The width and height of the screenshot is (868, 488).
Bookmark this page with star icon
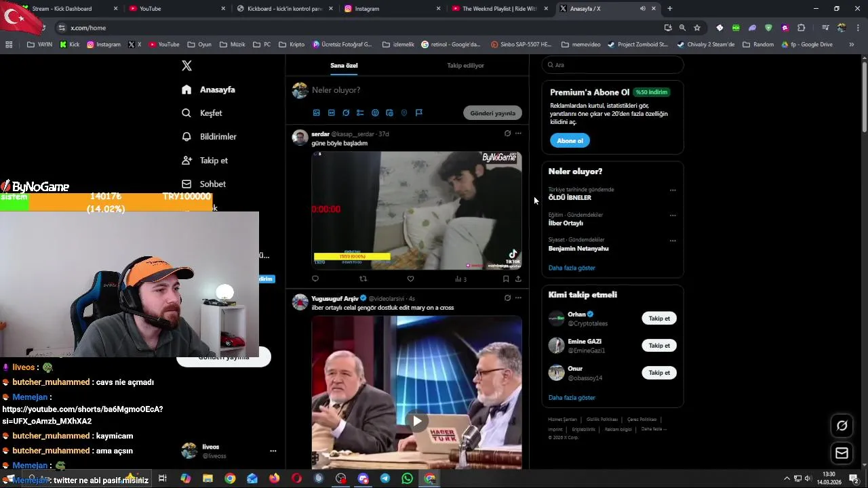(x=696, y=28)
